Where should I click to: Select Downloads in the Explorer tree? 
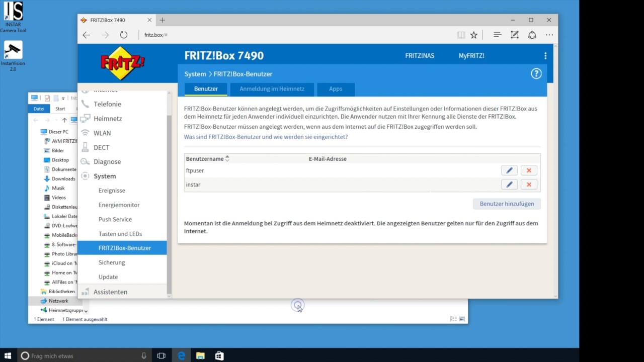coord(63,178)
